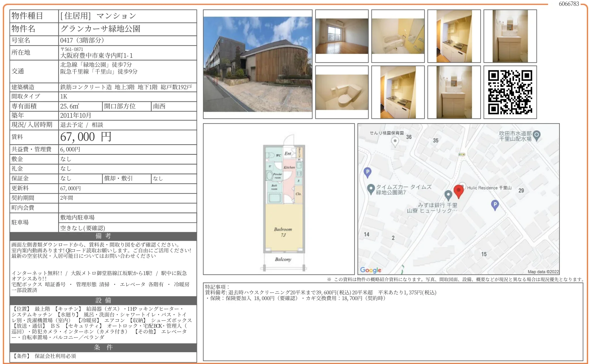The image size is (592, 364).
Task: Click the Google logo on the map
Action: (x=371, y=270)
